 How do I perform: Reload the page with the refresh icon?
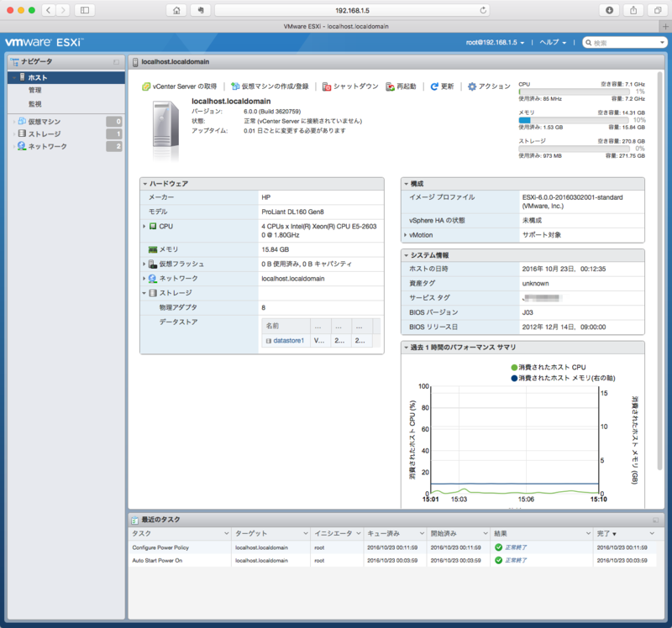pyautogui.click(x=483, y=10)
